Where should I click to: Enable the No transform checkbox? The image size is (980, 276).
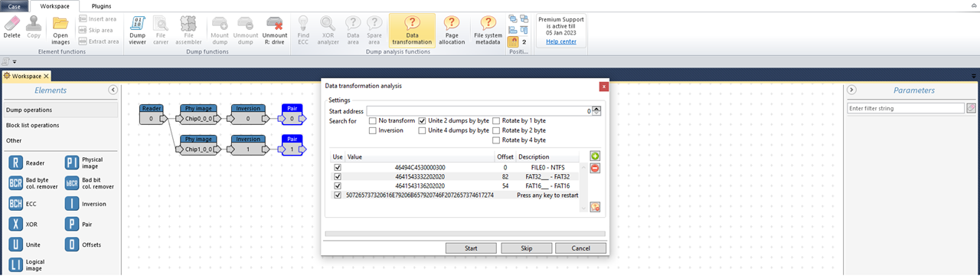point(373,120)
